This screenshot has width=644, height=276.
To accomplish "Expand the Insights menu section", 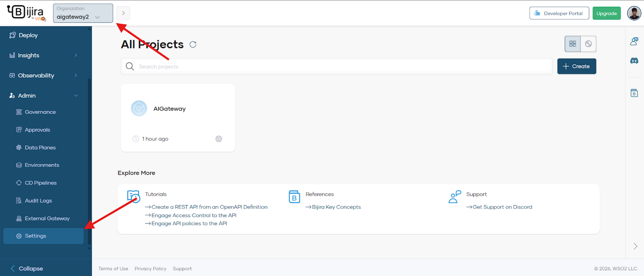I will [x=43, y=55].
